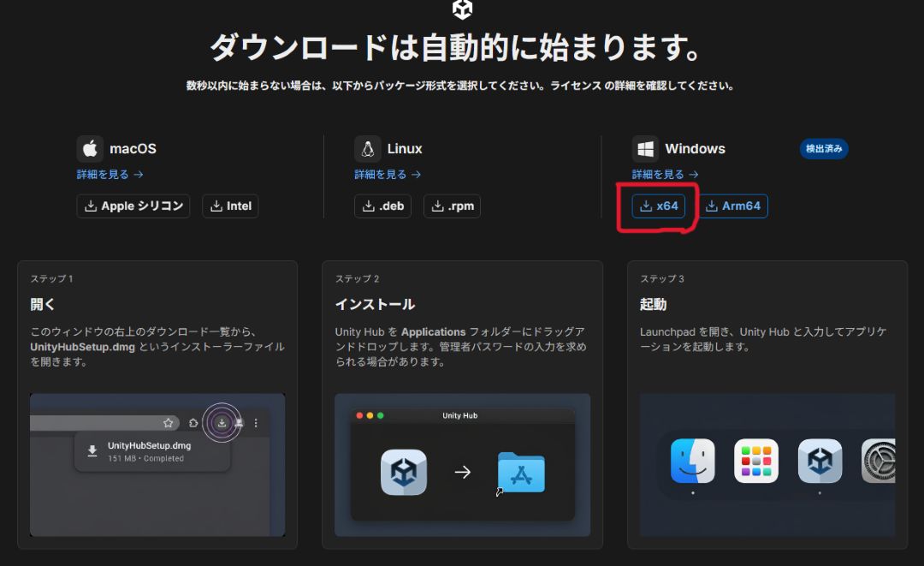Click the Unity Hub window title in step 2

click(459, 415)
